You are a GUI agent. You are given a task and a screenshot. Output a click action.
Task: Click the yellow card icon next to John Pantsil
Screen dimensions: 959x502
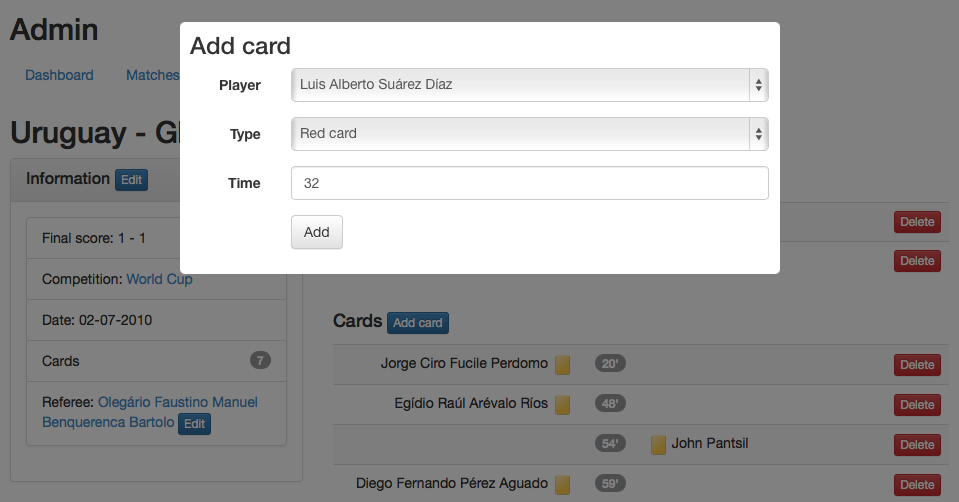pyautogui.click(x=658, y=445)
